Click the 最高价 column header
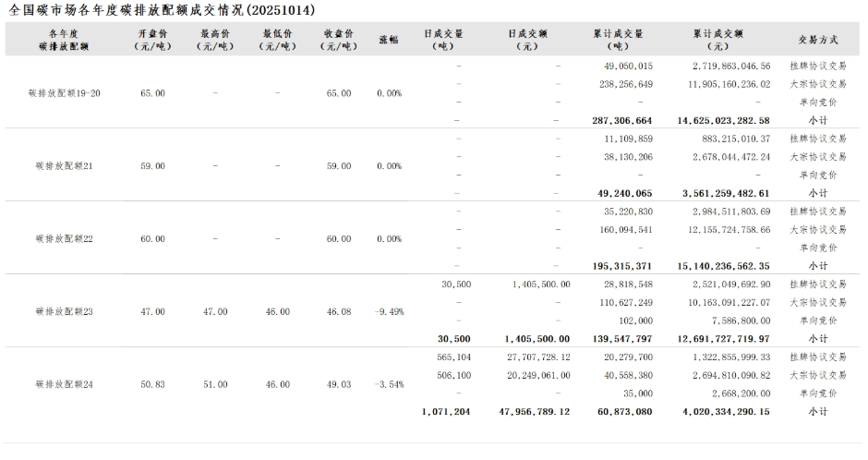 (x=215, y=39)
